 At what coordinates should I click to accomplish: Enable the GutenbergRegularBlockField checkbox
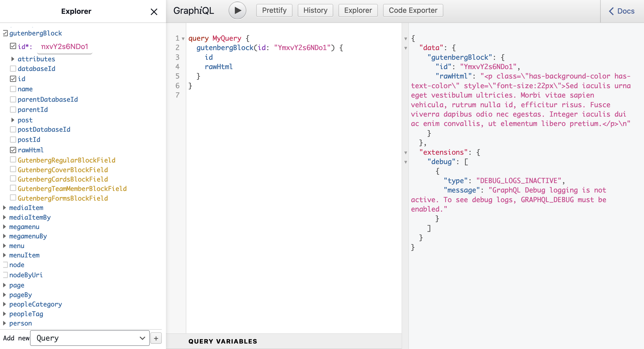tap(13, 159)
